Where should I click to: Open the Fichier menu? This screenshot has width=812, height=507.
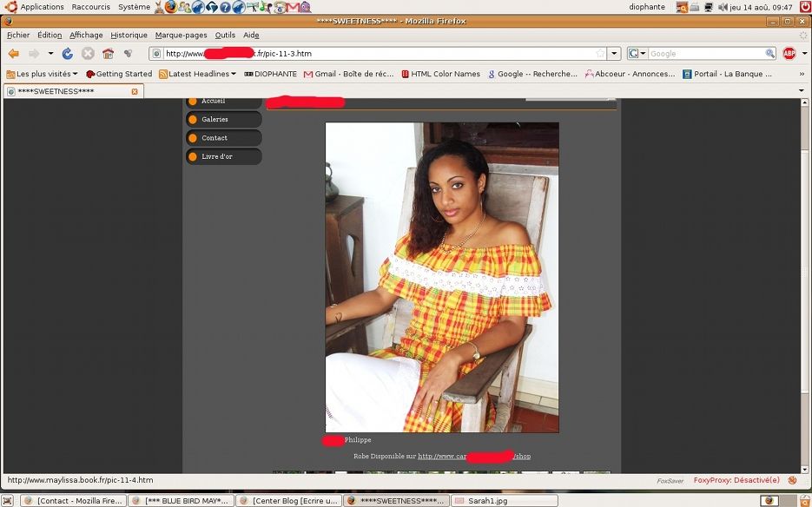pos(18,36)
